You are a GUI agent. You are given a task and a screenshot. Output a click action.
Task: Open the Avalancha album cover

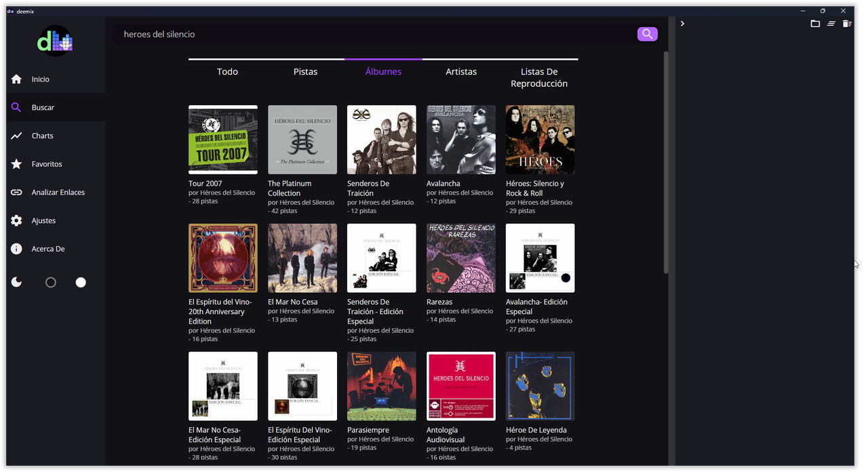coord(461,140)
